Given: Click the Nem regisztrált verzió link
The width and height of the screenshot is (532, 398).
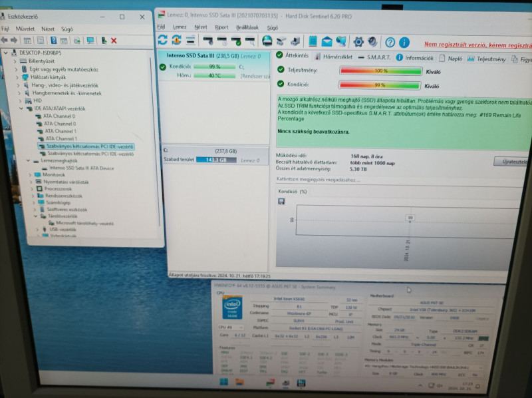Looking at the screenshot, I should (477, 45).
